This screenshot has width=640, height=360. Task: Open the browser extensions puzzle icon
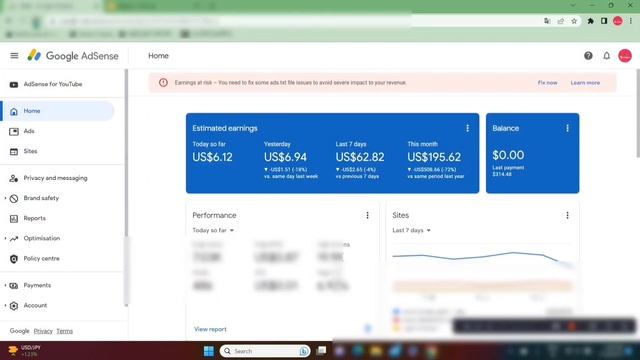click(x=590, y=21)
